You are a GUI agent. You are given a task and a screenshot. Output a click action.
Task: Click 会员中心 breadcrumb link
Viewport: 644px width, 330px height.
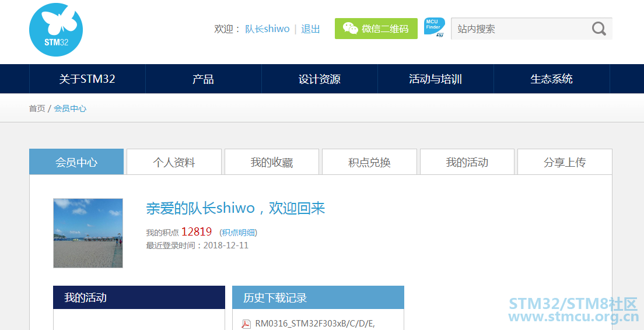[x=70, y=108]
